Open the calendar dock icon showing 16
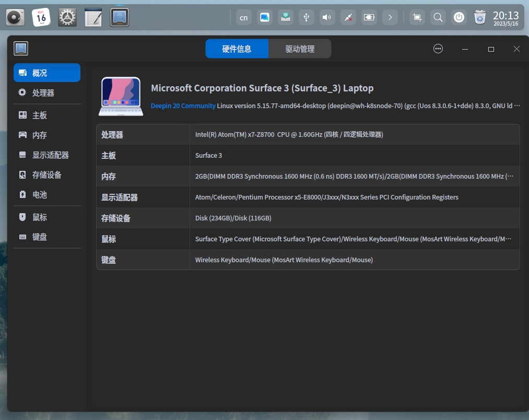This screenshot has height=420, width=529. point(41,17)
